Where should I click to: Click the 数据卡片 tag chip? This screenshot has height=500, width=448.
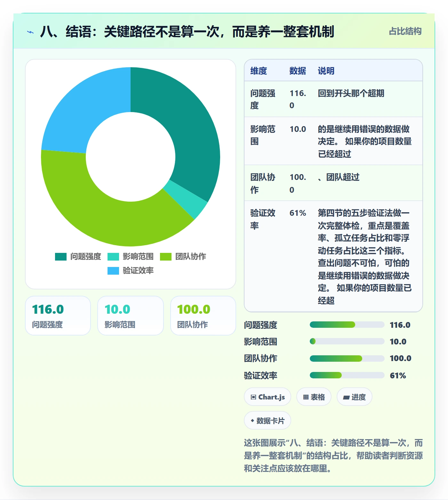[268, 421]
